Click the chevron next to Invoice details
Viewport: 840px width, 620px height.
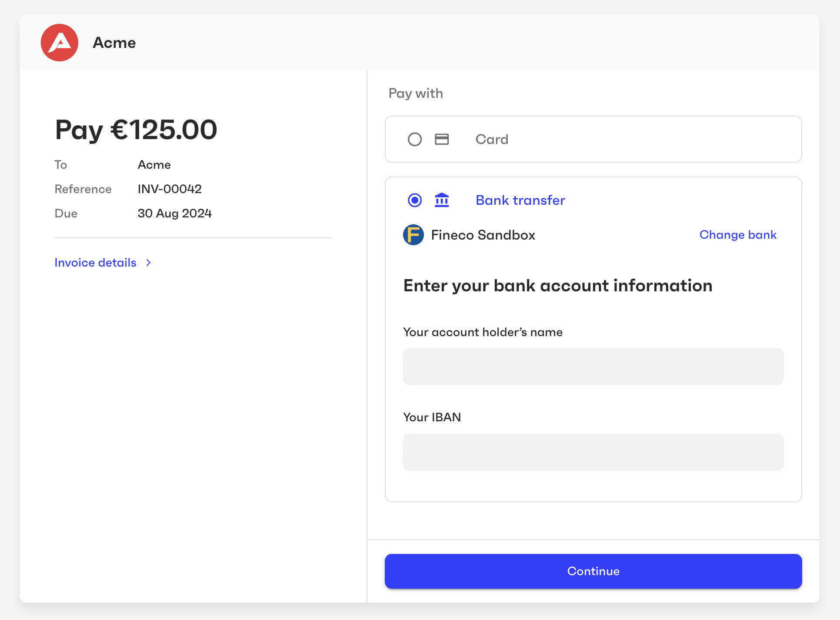149,263
